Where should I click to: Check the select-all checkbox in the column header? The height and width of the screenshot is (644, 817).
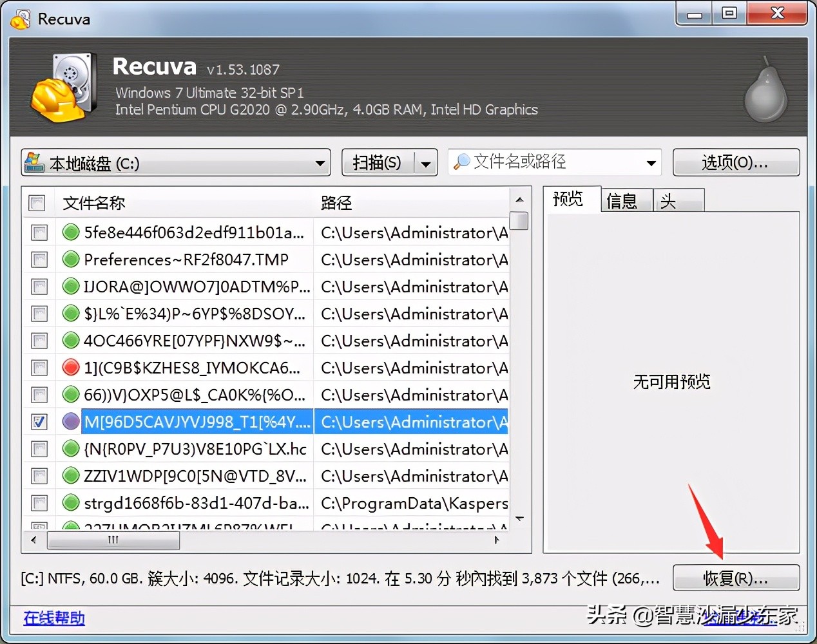point(37,202)
